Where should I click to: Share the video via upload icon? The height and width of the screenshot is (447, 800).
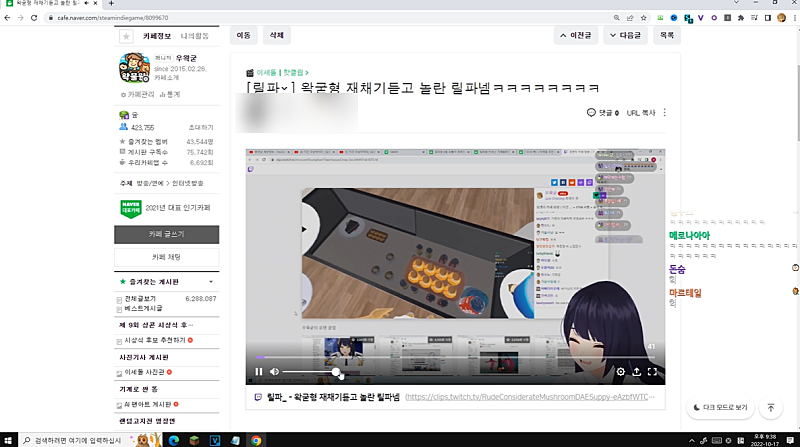pyautogui.click(x=637, y=372)
